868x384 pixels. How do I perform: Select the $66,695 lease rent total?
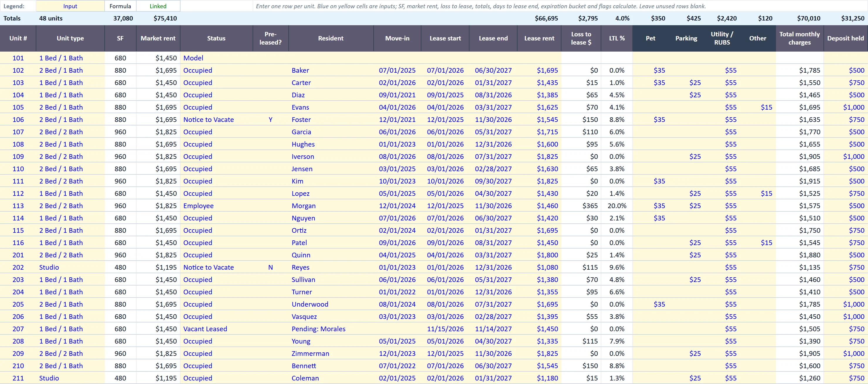[x=539, y=18]
